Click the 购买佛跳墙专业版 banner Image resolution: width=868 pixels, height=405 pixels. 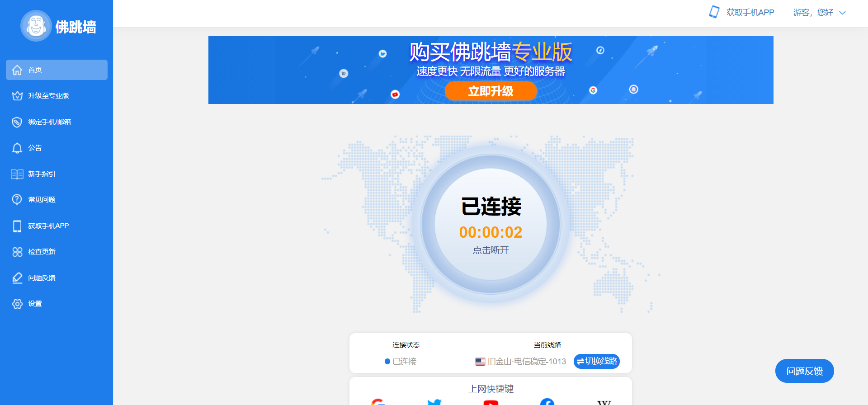click(491, 70)
